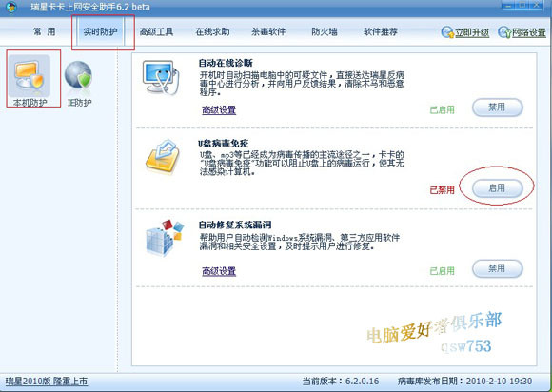Open the IE防护 globe shield icon

click(x=79, y=75)
